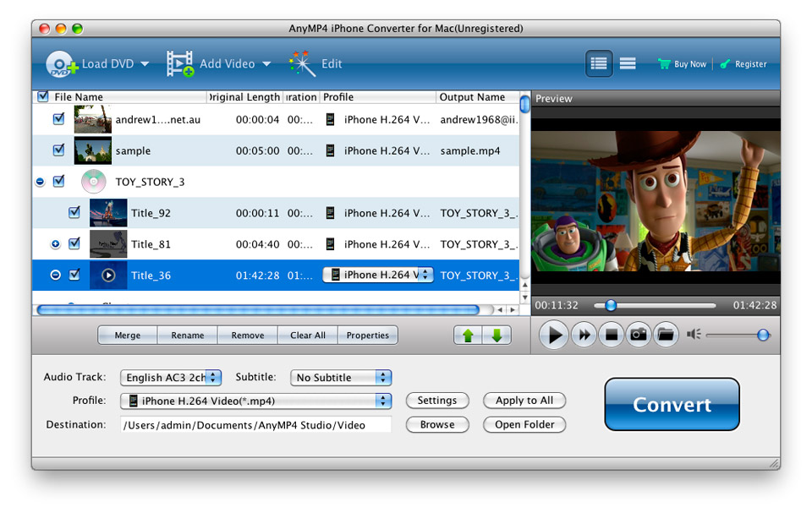Browse for destination folder
Screen dimensions: 812x513
[x=437, y=424]
